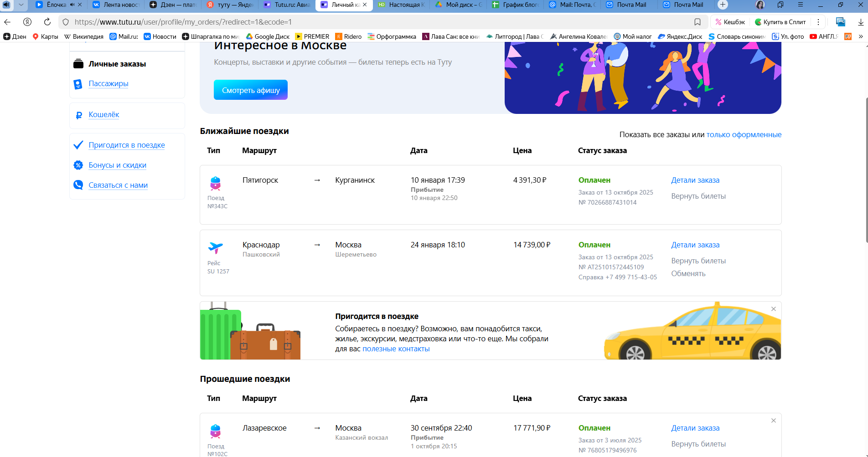Bookmark this page via address bar icon

point(697,22)
